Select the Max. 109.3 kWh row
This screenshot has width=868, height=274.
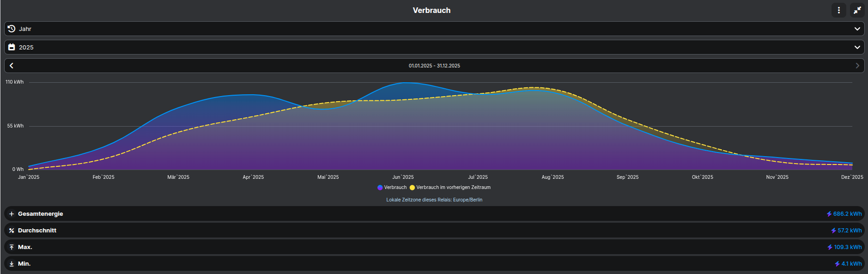(x=434, y=247)
